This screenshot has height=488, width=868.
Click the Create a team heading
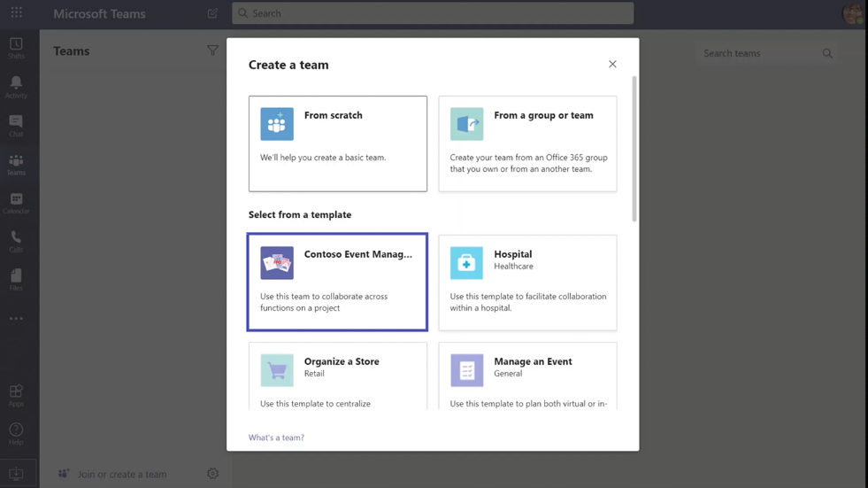(x=288, y=65)
